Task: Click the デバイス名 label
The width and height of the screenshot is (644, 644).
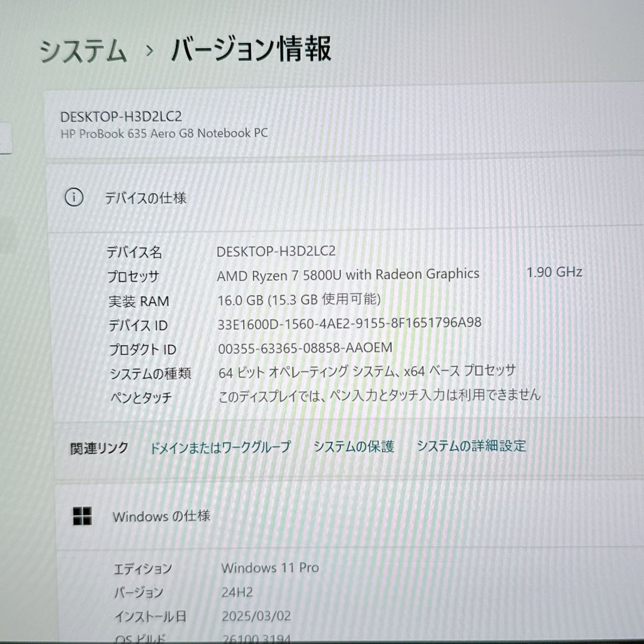Action: tap(134, 252)
